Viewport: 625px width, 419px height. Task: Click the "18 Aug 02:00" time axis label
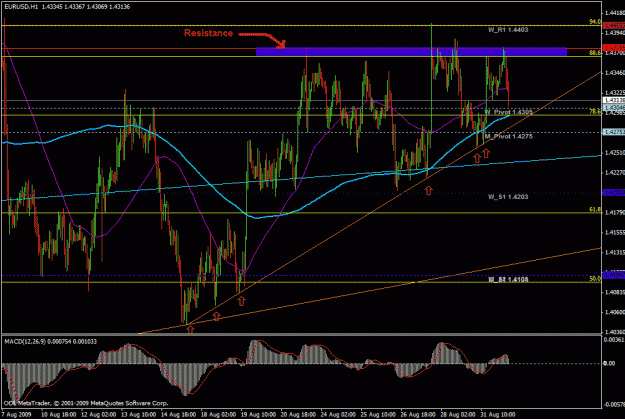[218, 414]
